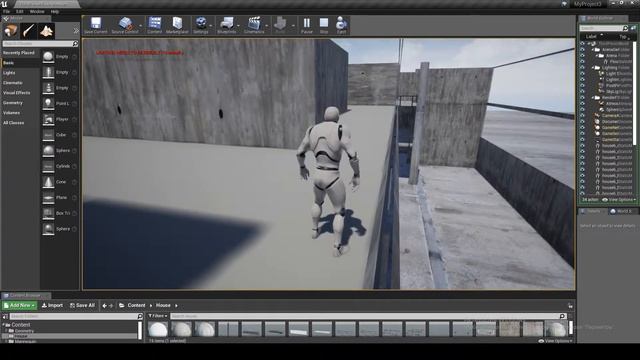The image size is (640, 360).
Task: Select the Box Trigger icon
Action: point(48,213)
